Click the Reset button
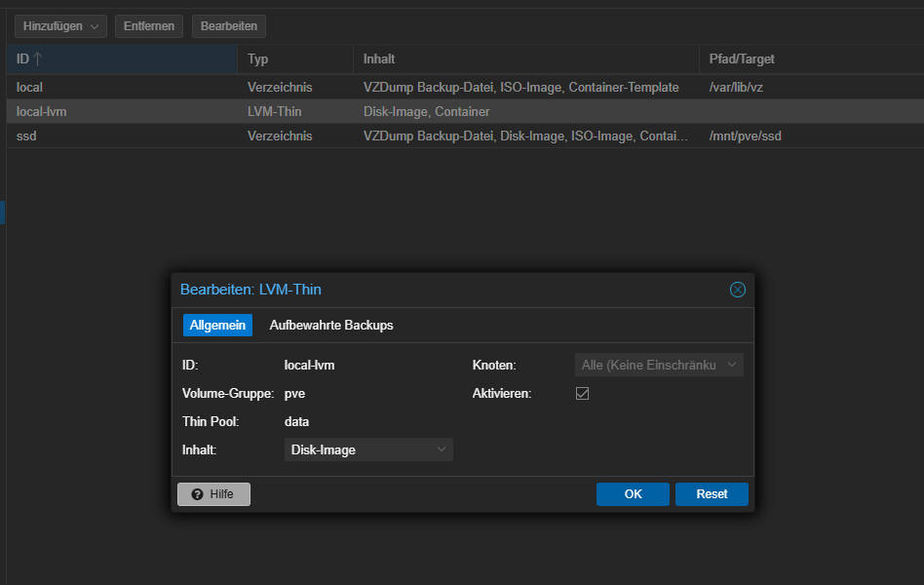The height and width of the screenshot is (585, 924). (712, 494)
